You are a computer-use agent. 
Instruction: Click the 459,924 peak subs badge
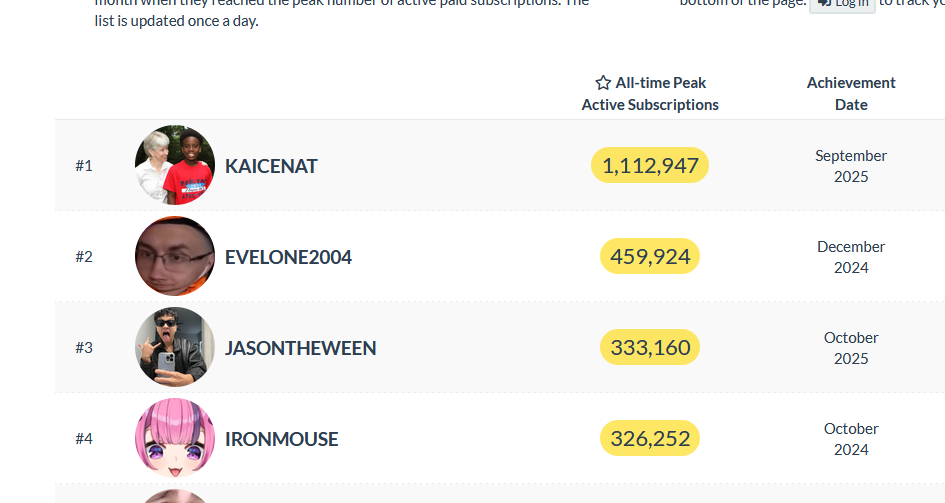650,257
